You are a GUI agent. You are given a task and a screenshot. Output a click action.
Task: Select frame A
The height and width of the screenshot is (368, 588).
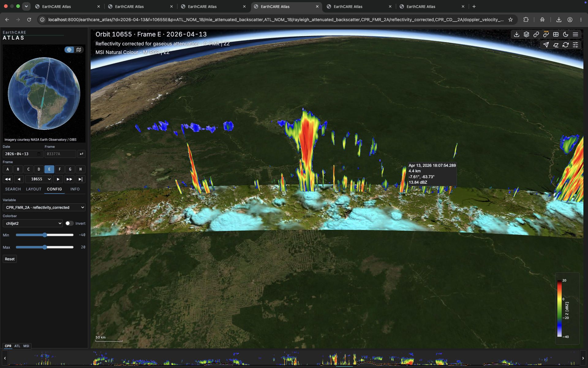(8, 169)
